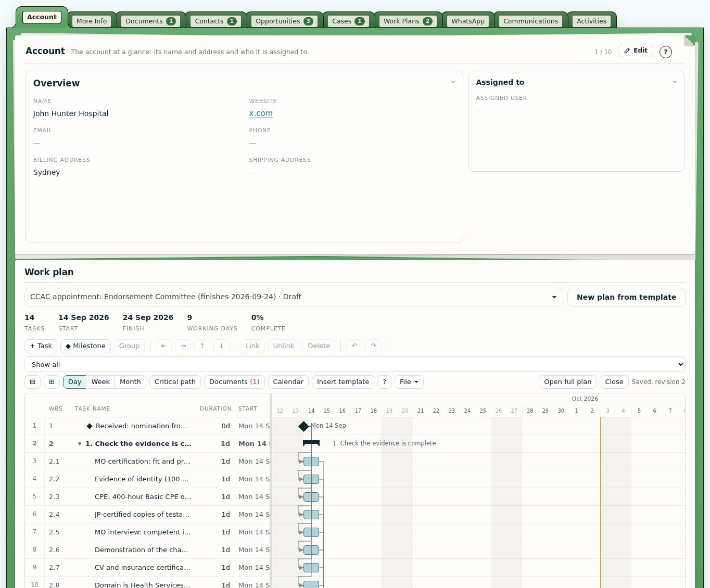Select the Month zoom view

[130, 382]
